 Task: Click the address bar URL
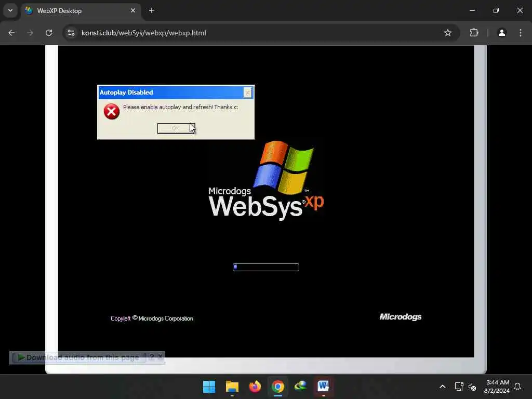coord(144,33)
